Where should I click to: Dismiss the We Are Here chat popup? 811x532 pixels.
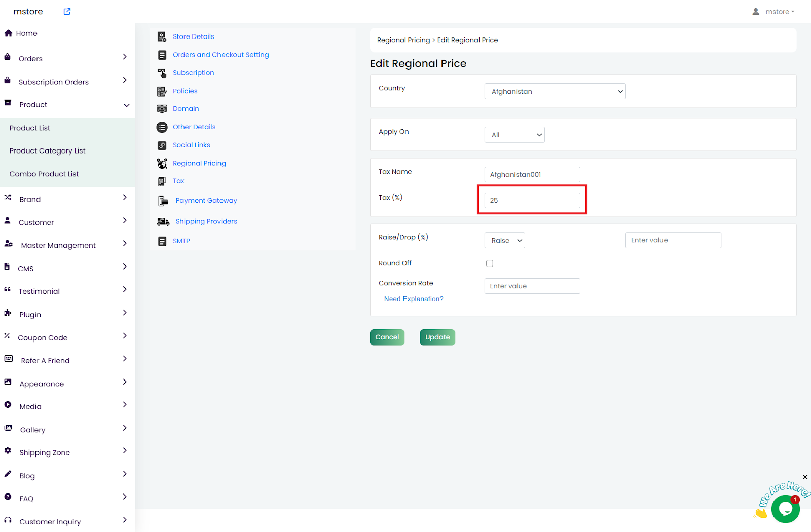tap(805, 477)
